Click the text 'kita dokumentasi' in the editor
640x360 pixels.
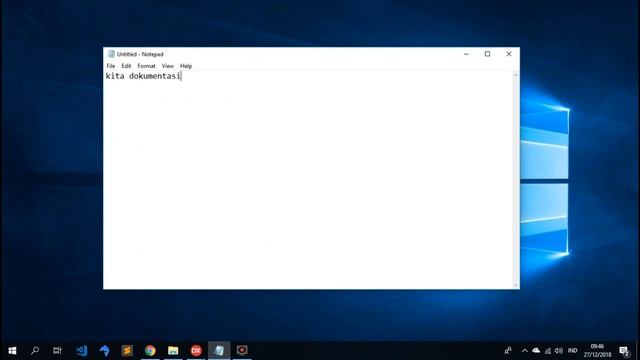(x=143, y=76)
